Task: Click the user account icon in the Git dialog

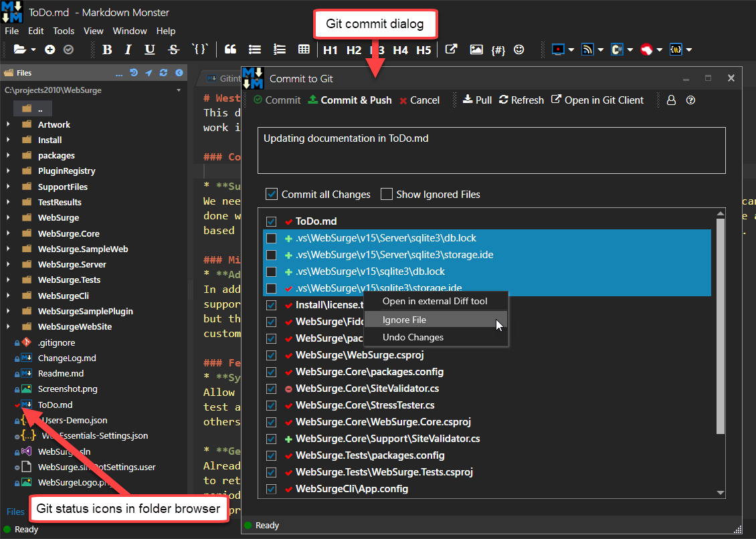Action: [671, 100]
